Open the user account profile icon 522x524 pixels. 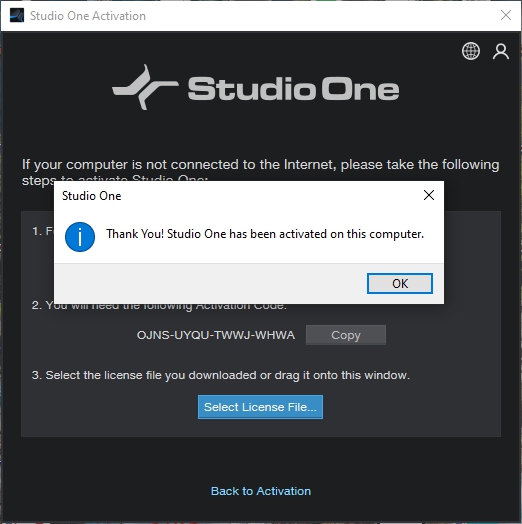coord(501,51)
